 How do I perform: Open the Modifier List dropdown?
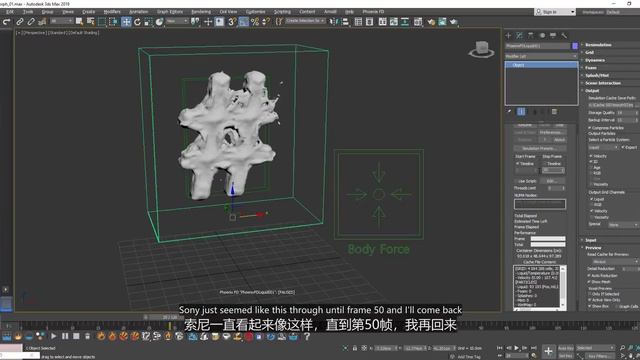click(x=541, y=56)
